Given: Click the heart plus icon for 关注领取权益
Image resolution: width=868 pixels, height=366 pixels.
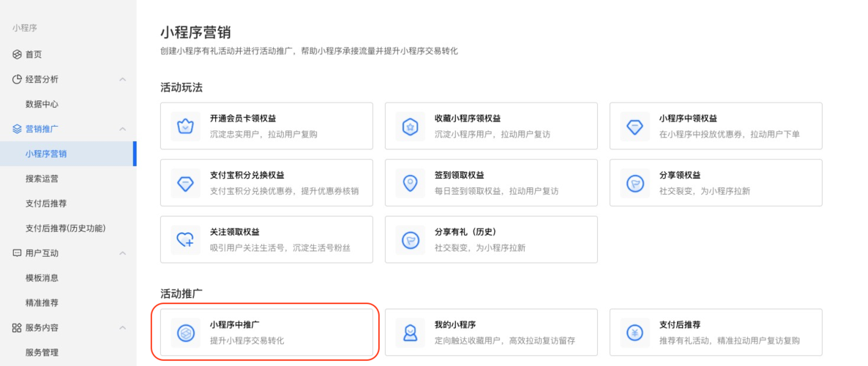Looking at the screenshot, I should click(185, 239).
